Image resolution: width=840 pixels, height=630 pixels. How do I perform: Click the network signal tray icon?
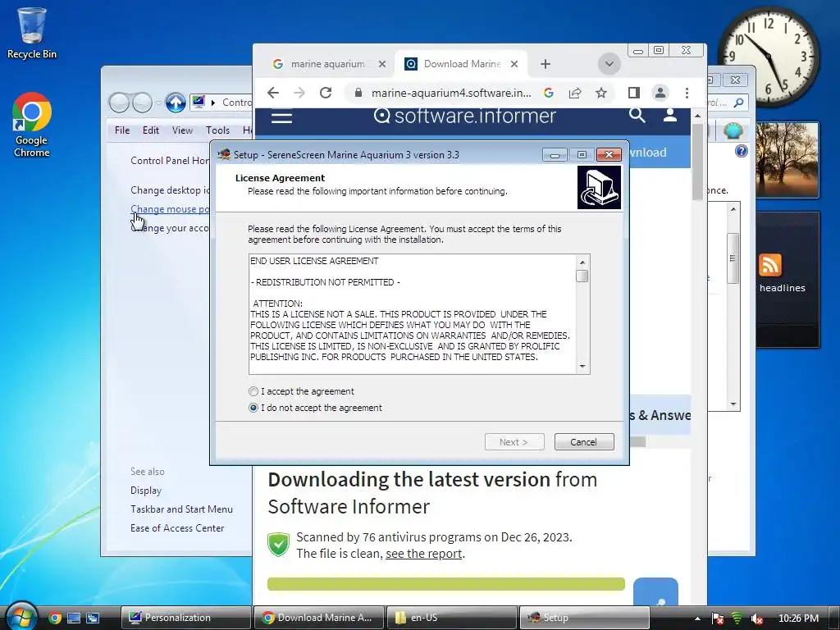(x=737, y=619)
